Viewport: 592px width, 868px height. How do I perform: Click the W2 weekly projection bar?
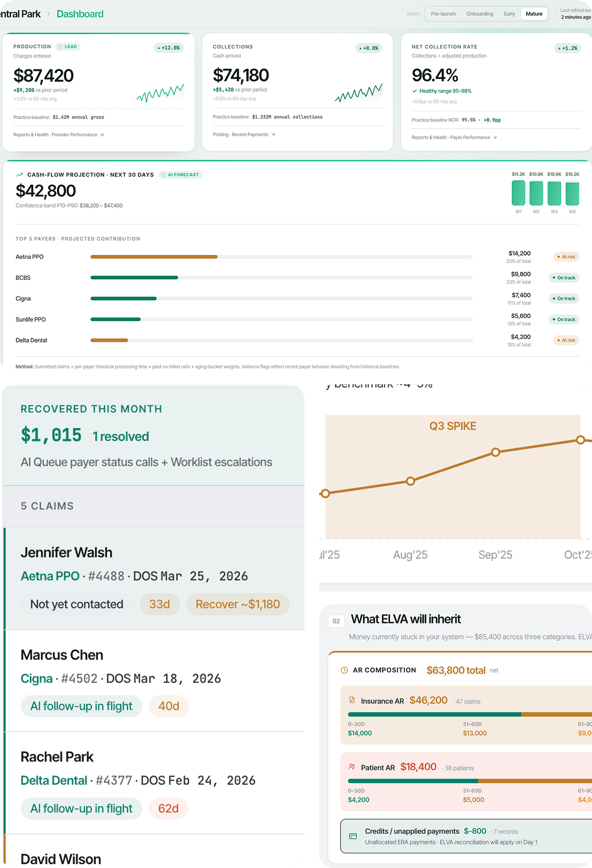536,193
